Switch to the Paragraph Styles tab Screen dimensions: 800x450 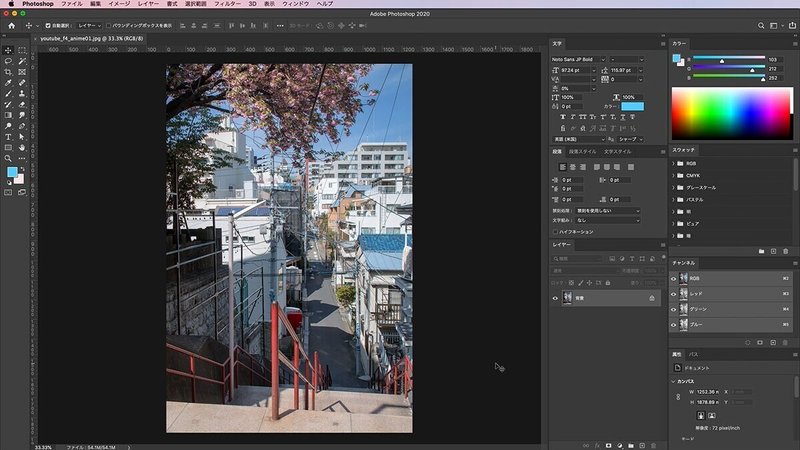point(582,152)
